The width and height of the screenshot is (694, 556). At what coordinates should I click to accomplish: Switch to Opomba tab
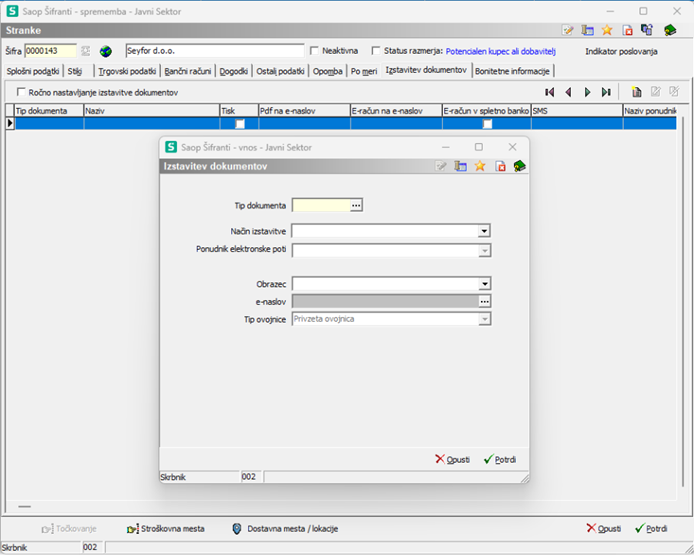pos(328,71)
